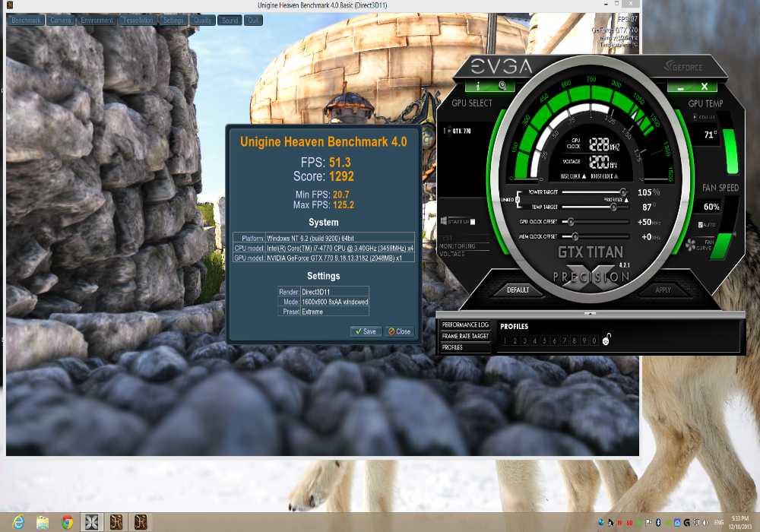The height and width of the screenshot is (532, 760).
Task: Toggle the Auto fan speed checkbox
Action: click(701, 225)
